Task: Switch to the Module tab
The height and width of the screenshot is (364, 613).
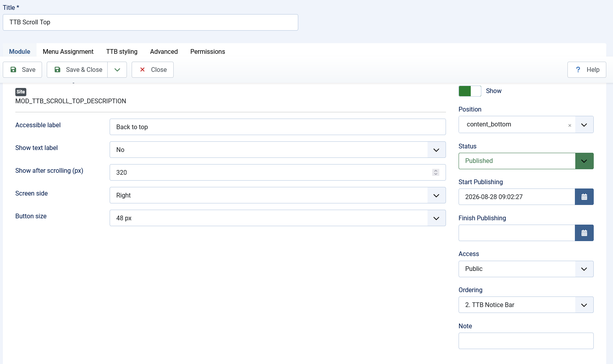Action: tap(20, 51)
